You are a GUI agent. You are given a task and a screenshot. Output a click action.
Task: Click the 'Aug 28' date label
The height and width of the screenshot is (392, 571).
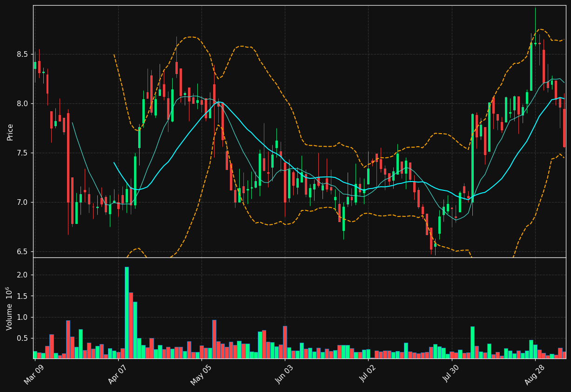(x=535, y=374)
